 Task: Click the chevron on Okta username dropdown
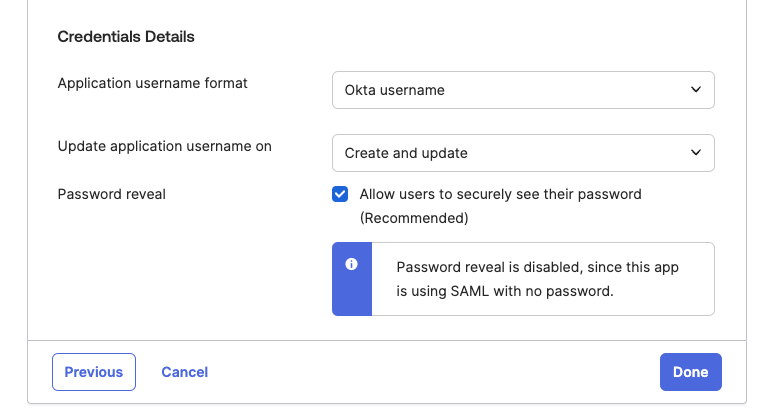(x=696, y=90)
